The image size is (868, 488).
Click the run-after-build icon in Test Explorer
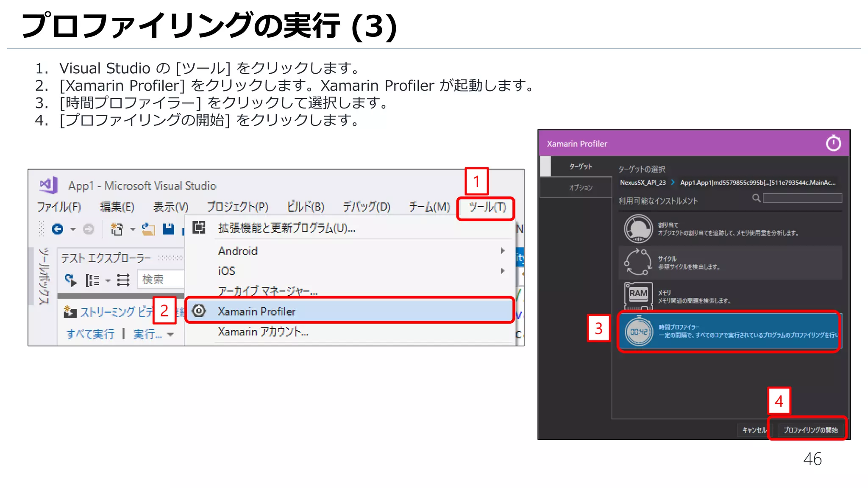tap(70, 280)
